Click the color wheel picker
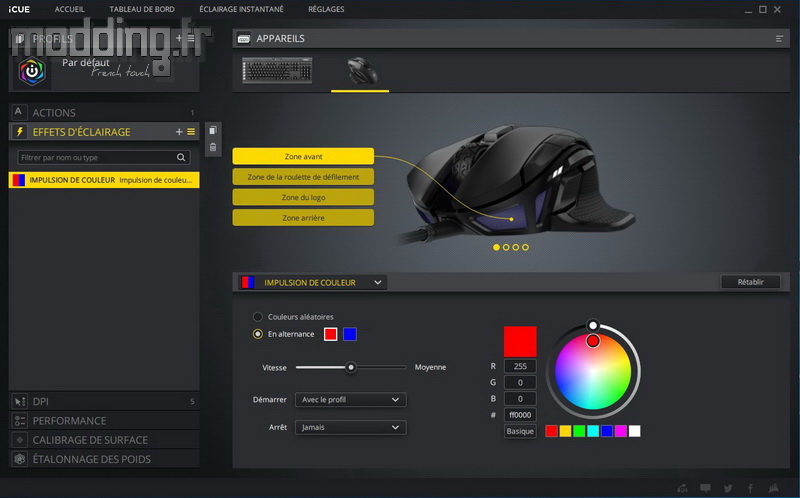Viewport: 800px width, 498px height. [593, 371]
